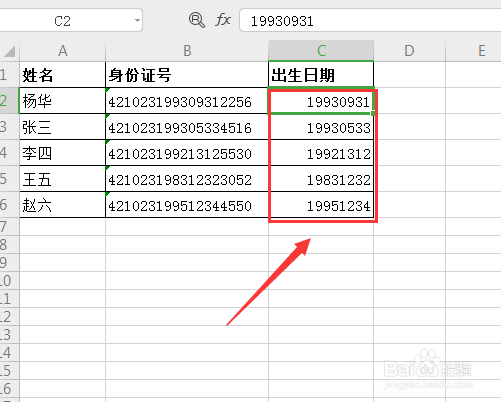Select the cell containing 王五
This screenshot has width=501, height=402.
(63, 179)
